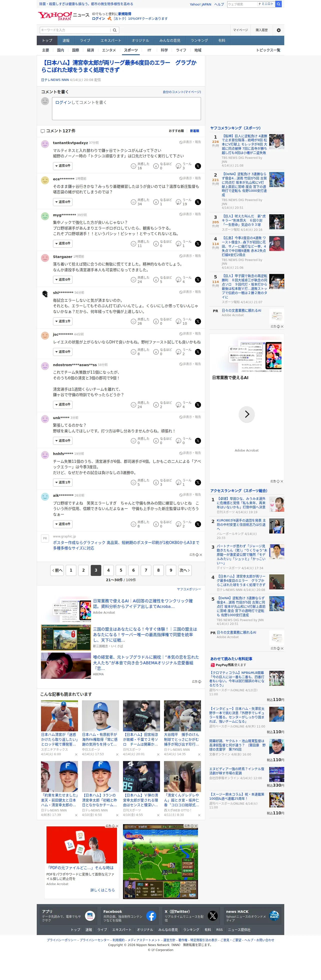Go to comment page 9

point(171,570)
